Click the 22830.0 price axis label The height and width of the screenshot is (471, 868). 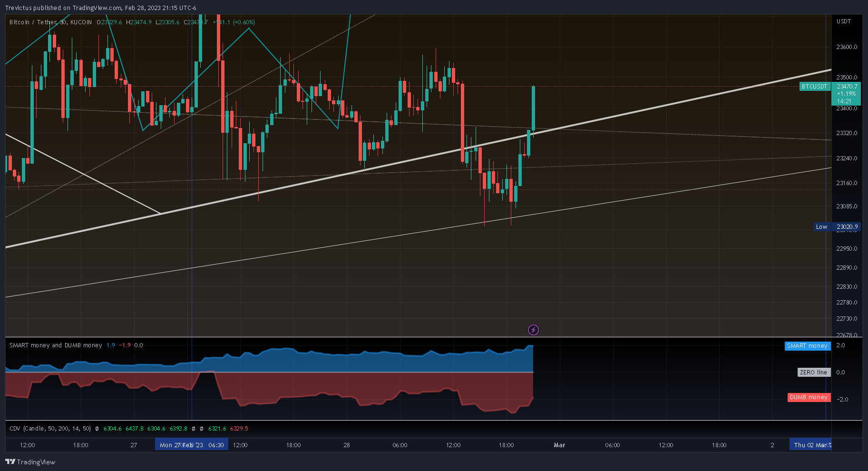click(x=847, y=287)
